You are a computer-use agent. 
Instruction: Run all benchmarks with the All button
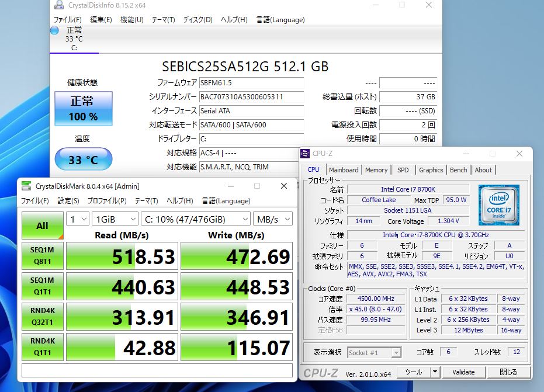click(x=42, y=226)
